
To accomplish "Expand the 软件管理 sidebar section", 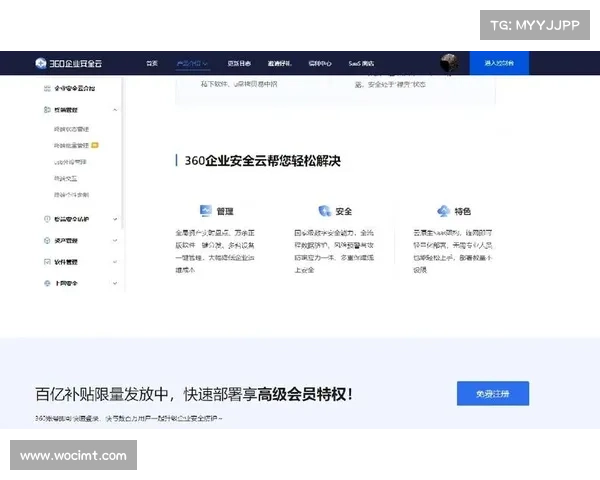I will click(x=115, y=262).
